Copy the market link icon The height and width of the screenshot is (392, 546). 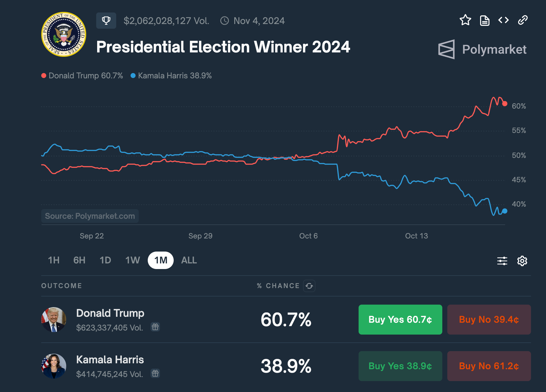point(523,20)
